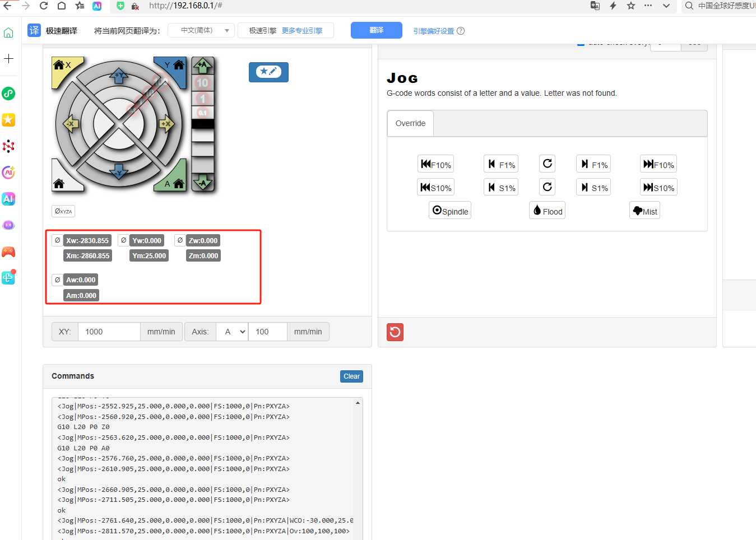Zero all axes with the ØXYZA button
Image resolution: width=756 pixels, height=540 pixels.
(63, 211)
